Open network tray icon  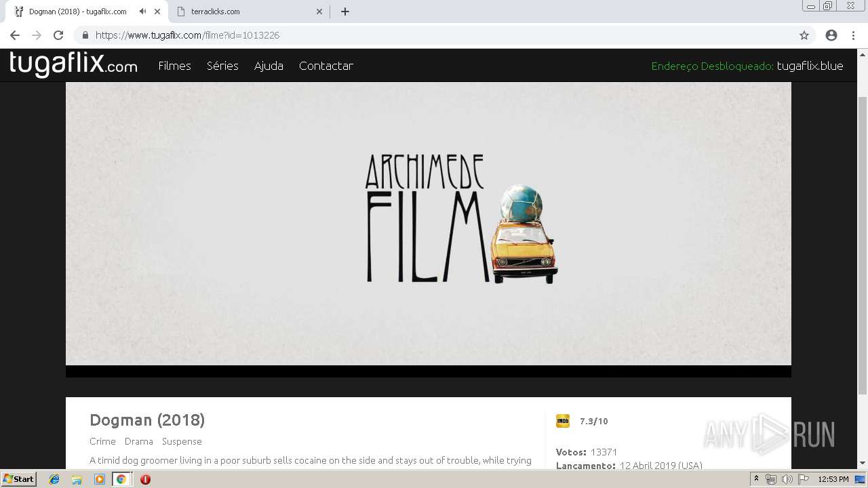(x=771, y=479)
